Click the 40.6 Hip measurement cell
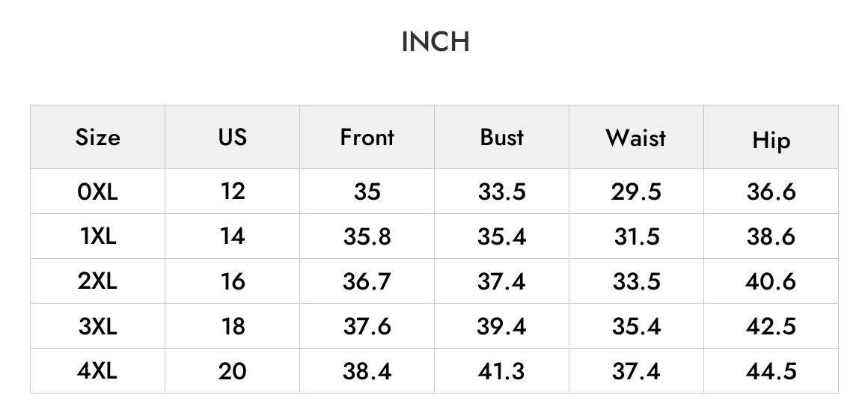The image size is (868, 404). coord(771,281)
